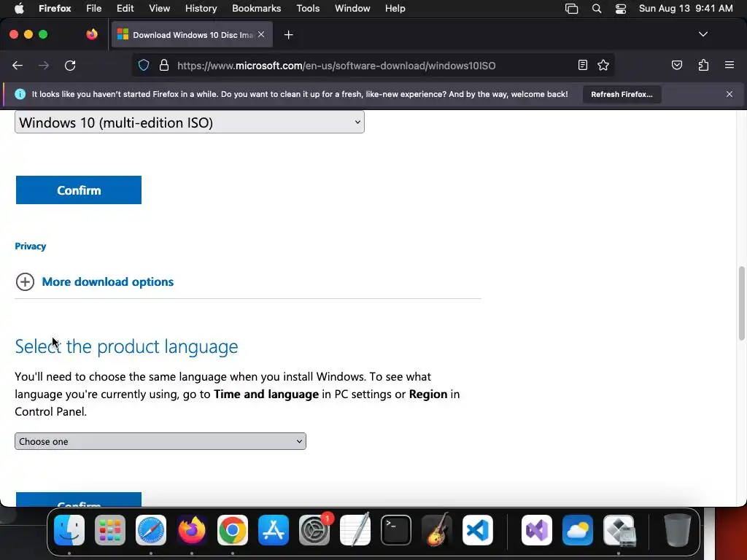
Task: Select the Download Windows 10 tab
Action: tap(192, 35)
